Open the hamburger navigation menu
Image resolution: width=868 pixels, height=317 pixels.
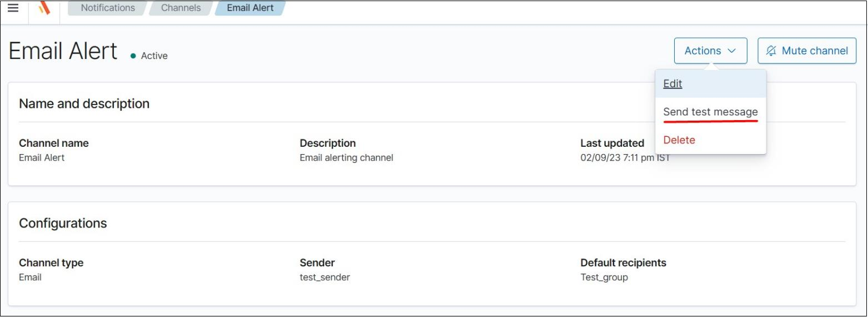coord(13,8)
